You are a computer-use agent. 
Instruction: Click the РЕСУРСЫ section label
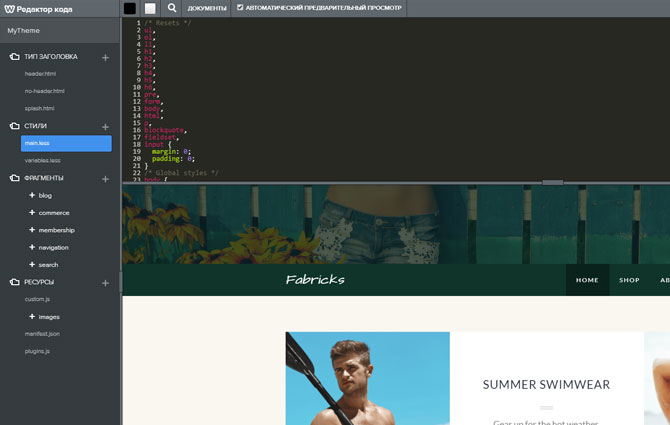tap(39, 282)
